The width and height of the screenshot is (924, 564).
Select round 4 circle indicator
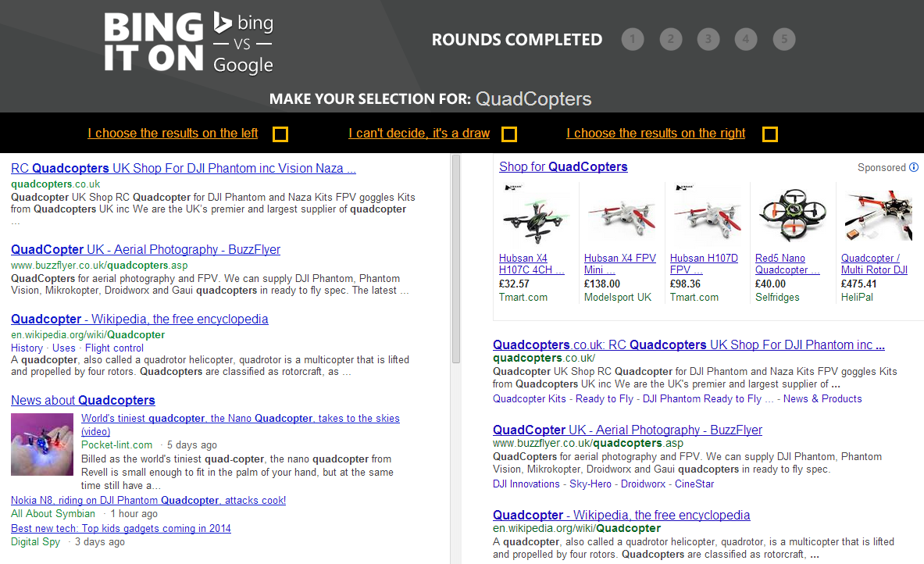click(x=746, y=39)
